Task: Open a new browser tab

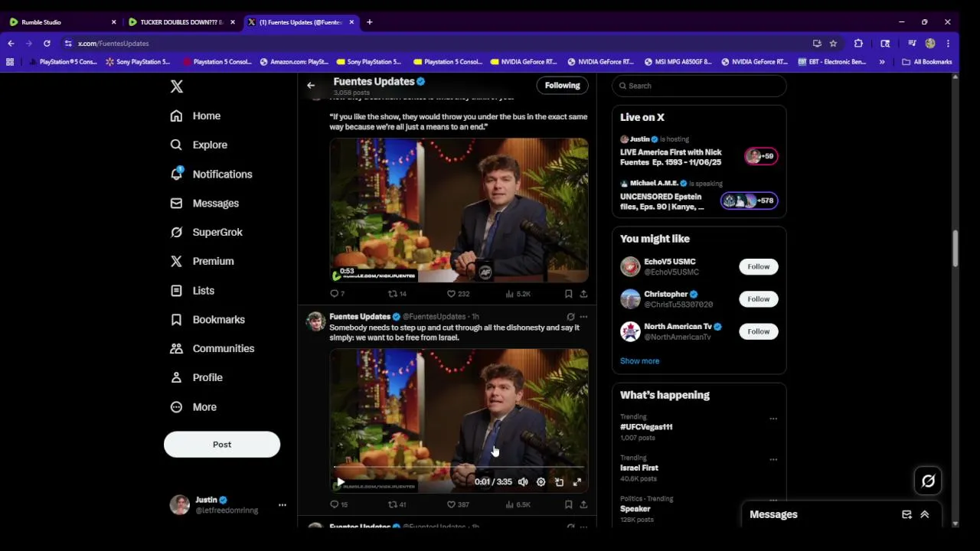Action: click(x=369, y=22)
